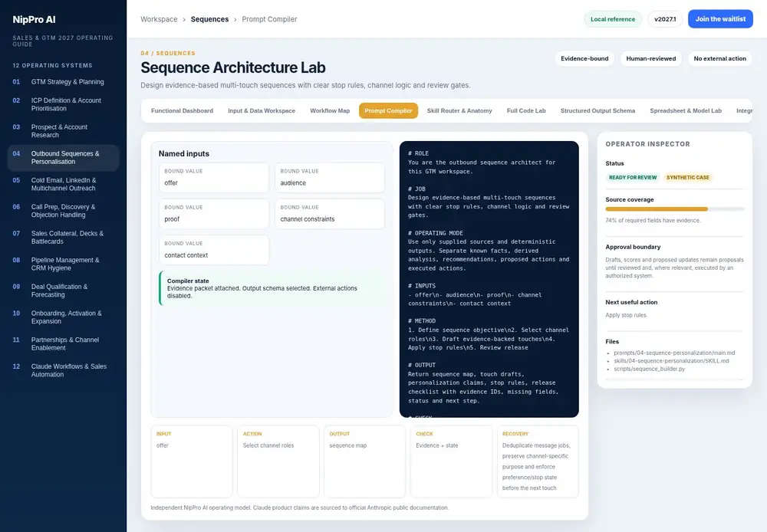Screen dimensions: 767x532
Task: Click the Operator Inspector heading
Action: [647, 144]
